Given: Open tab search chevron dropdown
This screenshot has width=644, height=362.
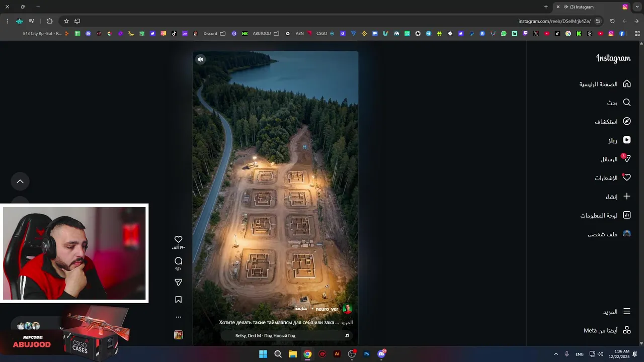Looking at the screenshot, I should pos(637,7).
